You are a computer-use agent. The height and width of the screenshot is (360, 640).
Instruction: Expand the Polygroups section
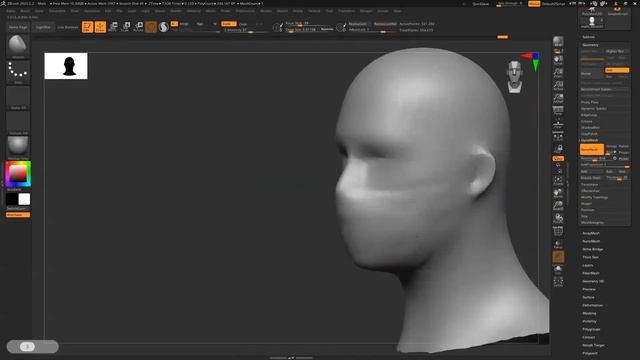point(591,329)
